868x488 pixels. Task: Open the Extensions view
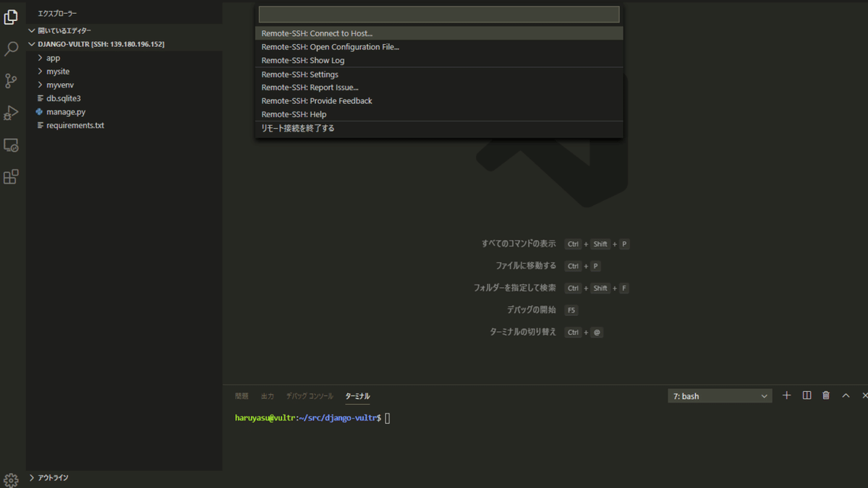click(11, 177)
